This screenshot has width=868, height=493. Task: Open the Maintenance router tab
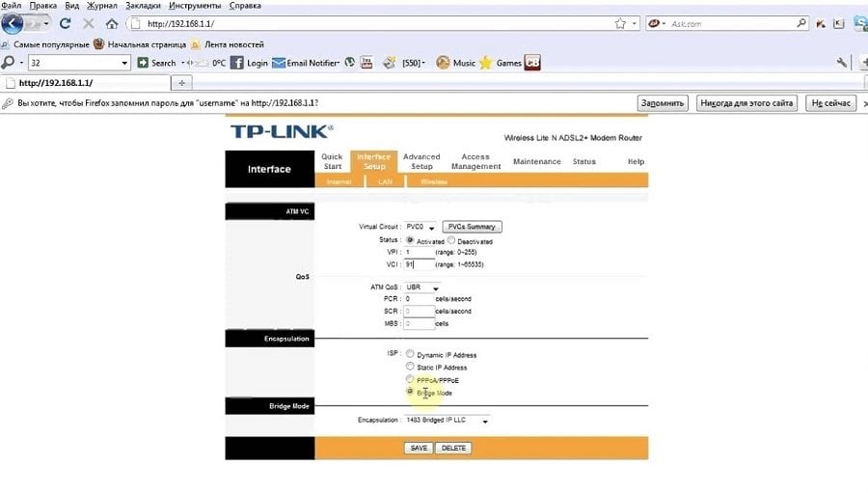point(536,161)
